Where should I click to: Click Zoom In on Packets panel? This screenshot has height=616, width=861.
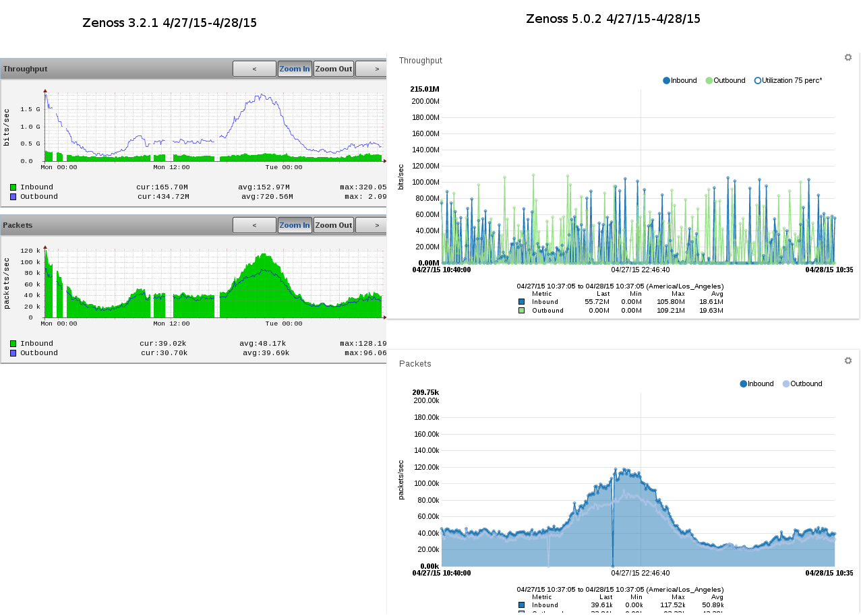(295, 225)
